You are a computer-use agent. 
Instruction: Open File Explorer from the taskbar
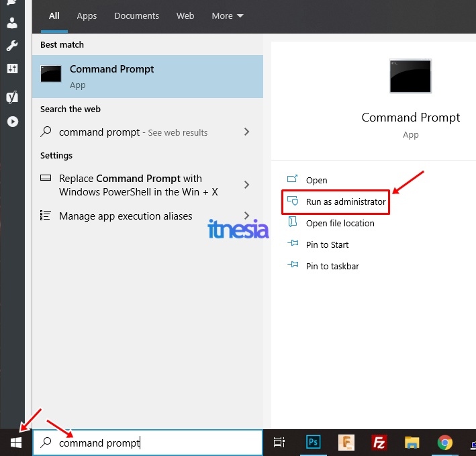(x=412, y=443)
